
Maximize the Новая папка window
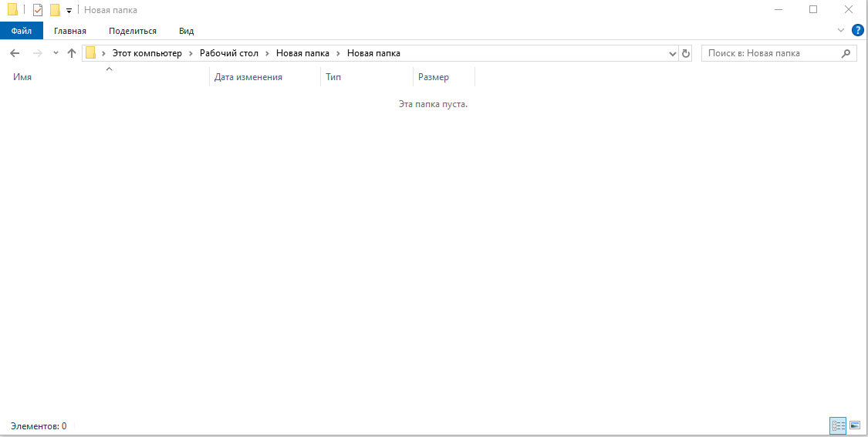[813, 9]
